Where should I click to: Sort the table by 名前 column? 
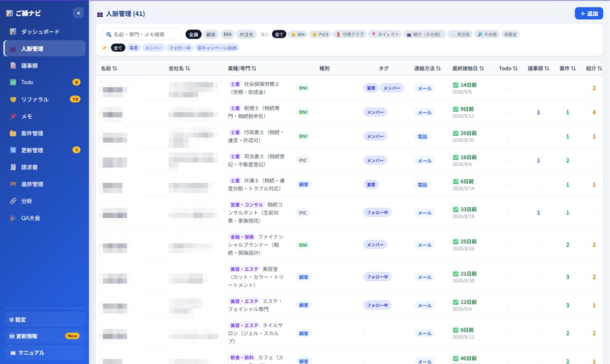109,69
